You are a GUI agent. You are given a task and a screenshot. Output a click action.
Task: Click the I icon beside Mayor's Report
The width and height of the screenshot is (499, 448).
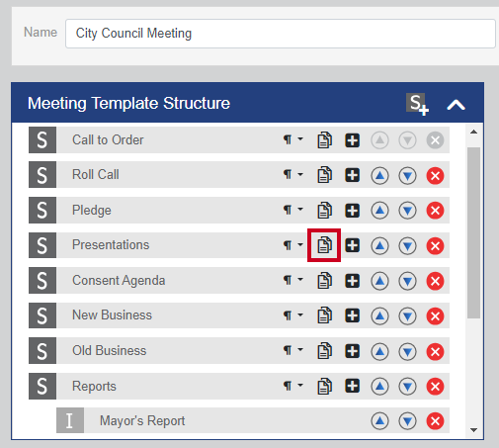(x=70, y=420)
